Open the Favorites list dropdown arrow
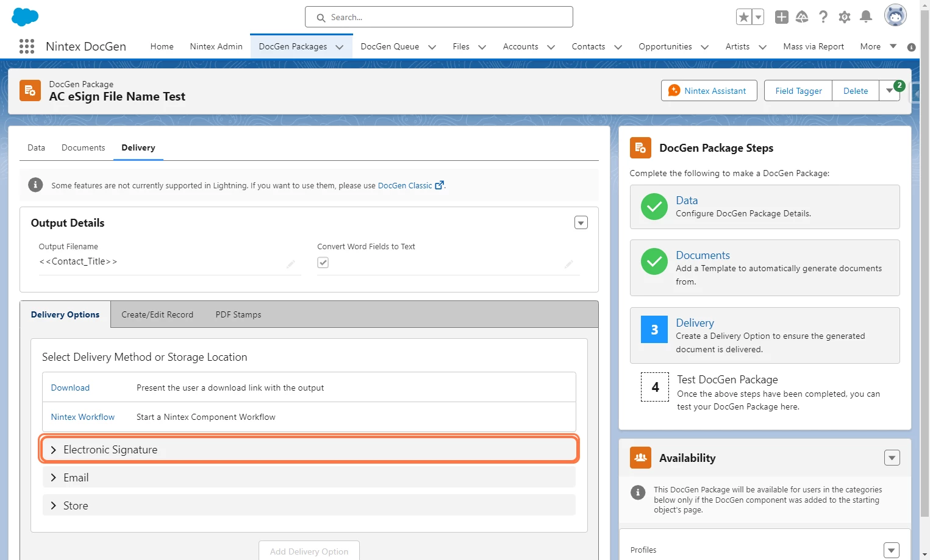Image resolution: width=930 pixels, height=560 pixels. pos(758,17)
